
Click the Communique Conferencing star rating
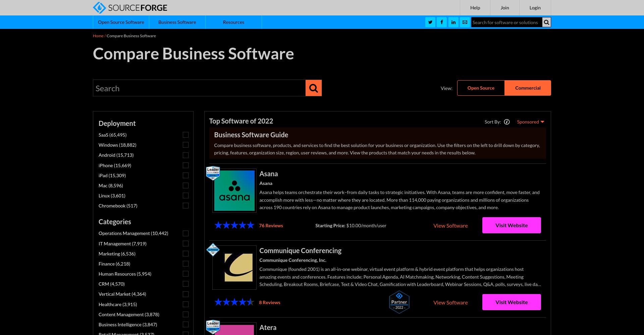pos(234,302)
